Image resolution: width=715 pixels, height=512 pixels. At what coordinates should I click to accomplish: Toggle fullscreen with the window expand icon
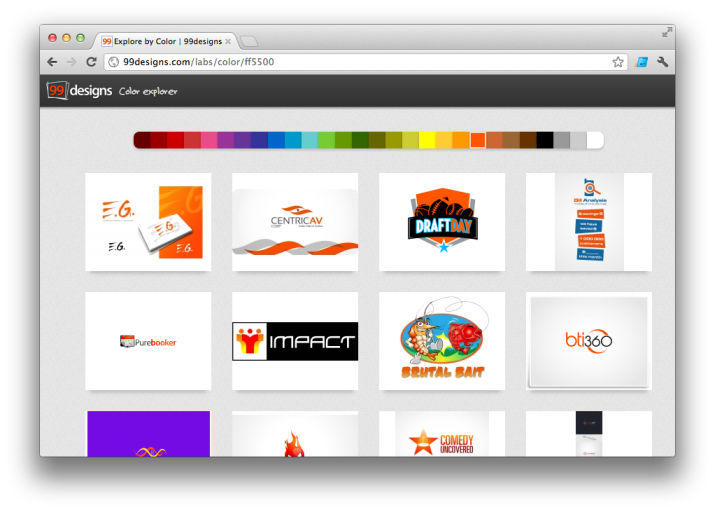point(667,32)
